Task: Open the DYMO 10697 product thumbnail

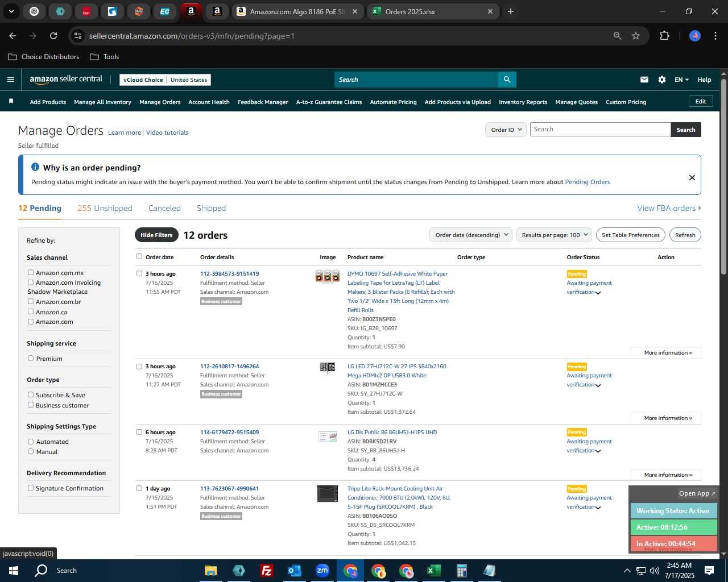Action: (x=327, y=276)
